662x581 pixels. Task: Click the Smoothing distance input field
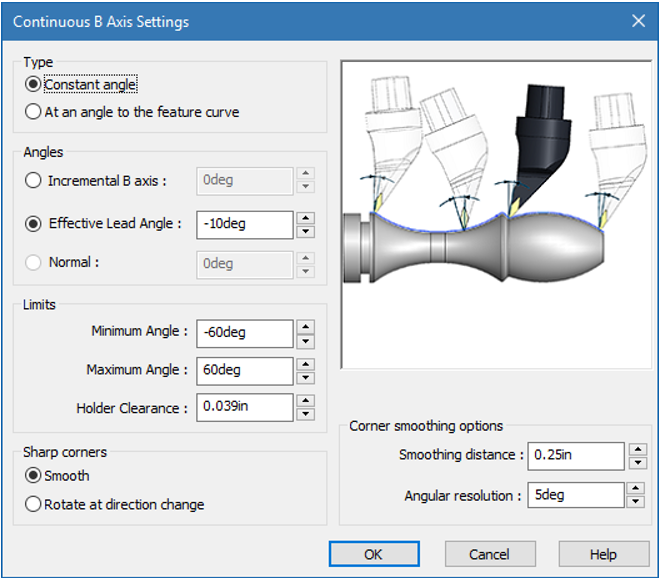576,456
